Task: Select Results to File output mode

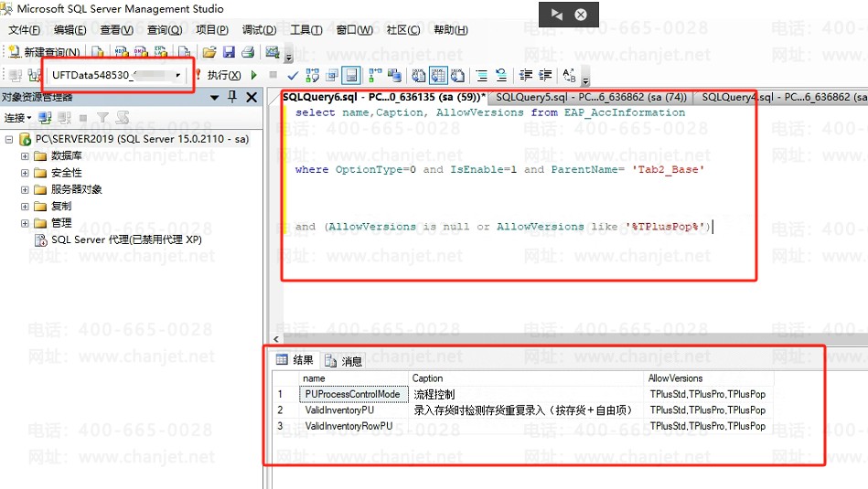Action: tap(457, 75)
